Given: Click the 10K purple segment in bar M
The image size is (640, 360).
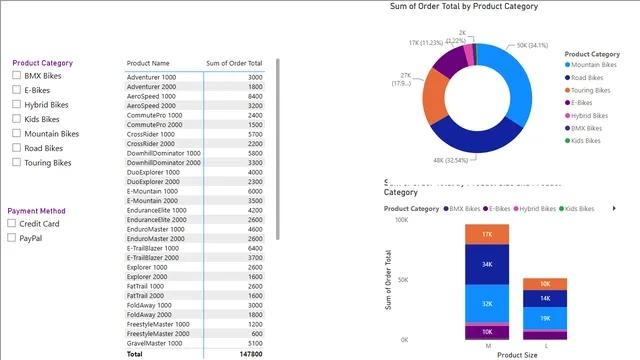Looking at the screenshot, I should tap(487, 332).
